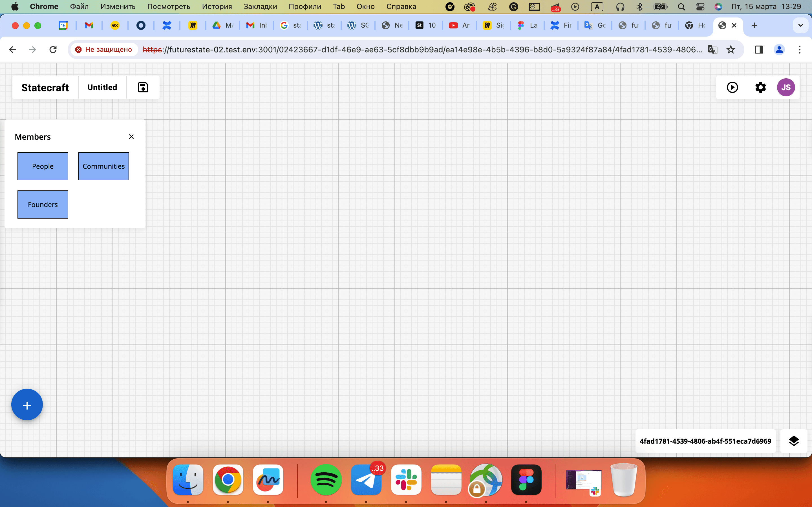The image size is (812, 507).
Task: Select the Founders member block
Action: pos(43,204)
